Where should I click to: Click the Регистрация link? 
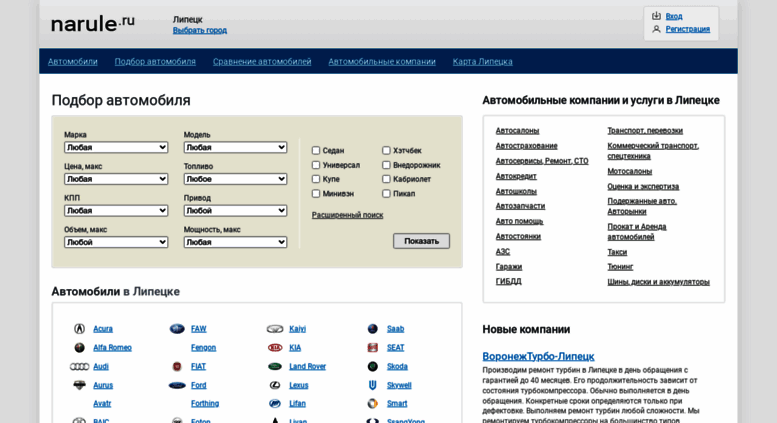tap(688, 29)
